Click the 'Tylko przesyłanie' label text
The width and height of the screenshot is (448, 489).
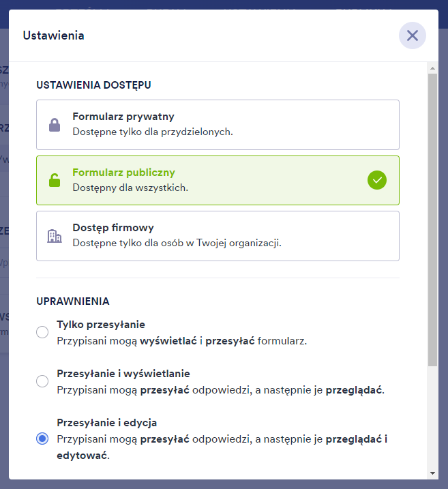101,325
